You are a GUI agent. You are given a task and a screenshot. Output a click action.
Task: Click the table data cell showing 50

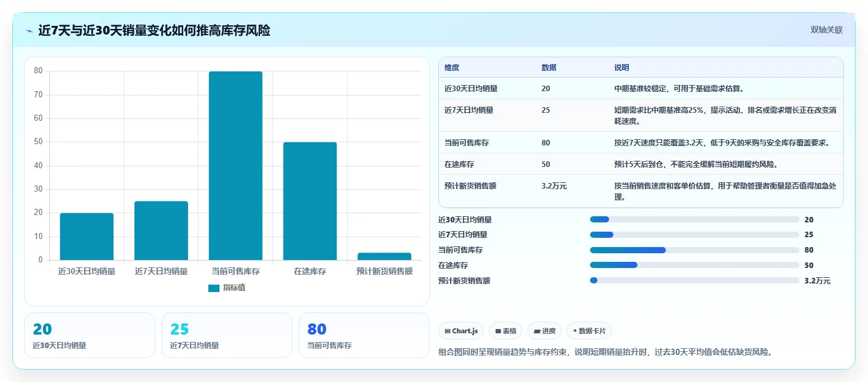(546, 165)
